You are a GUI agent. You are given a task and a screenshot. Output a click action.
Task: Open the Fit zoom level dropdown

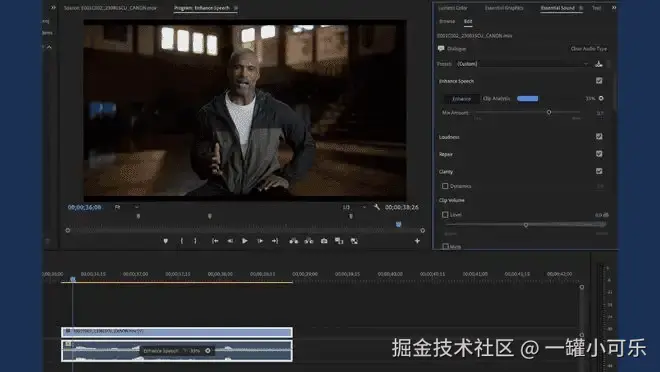click(126, 207)
